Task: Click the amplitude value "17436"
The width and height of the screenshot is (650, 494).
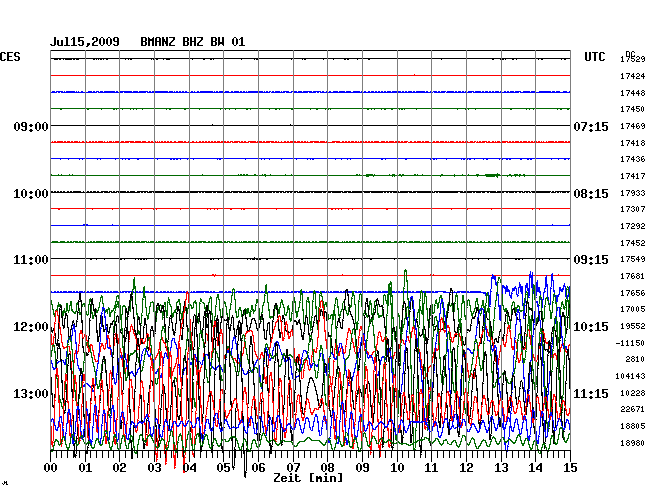Action: (x=633, y=160)
